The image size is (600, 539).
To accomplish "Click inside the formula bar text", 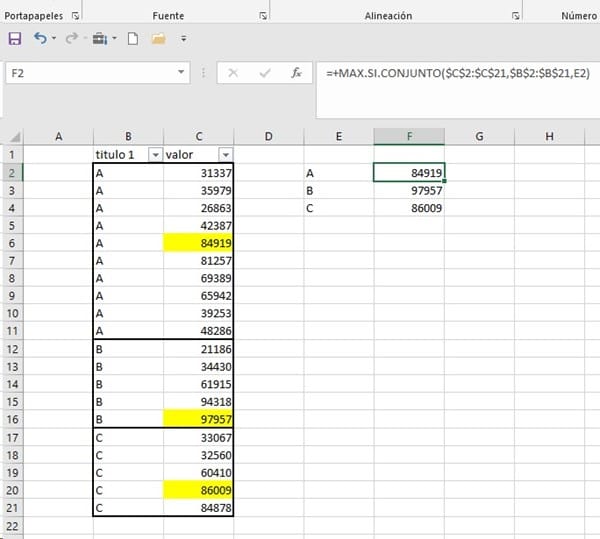I will [460, 73].
